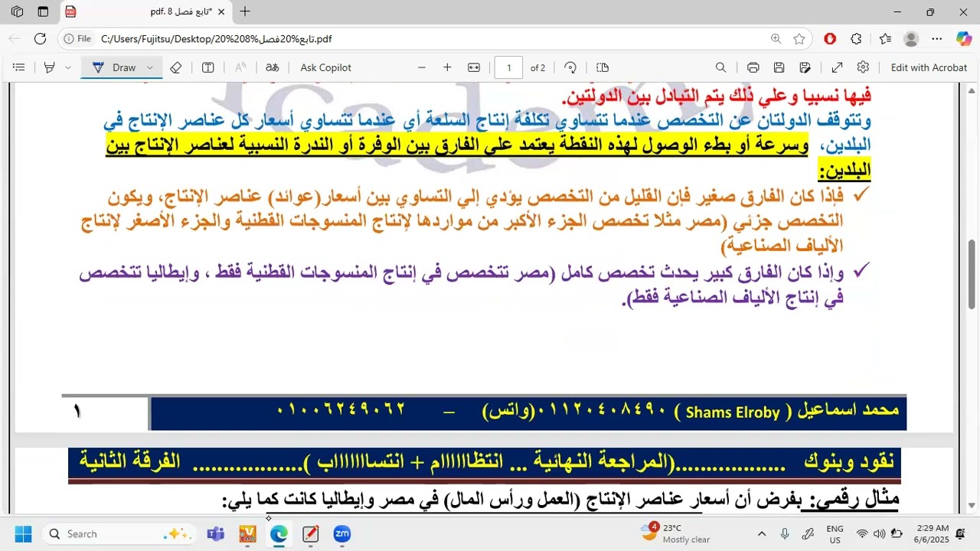
Task: Save the PDF file
Action: coord(779,67)
